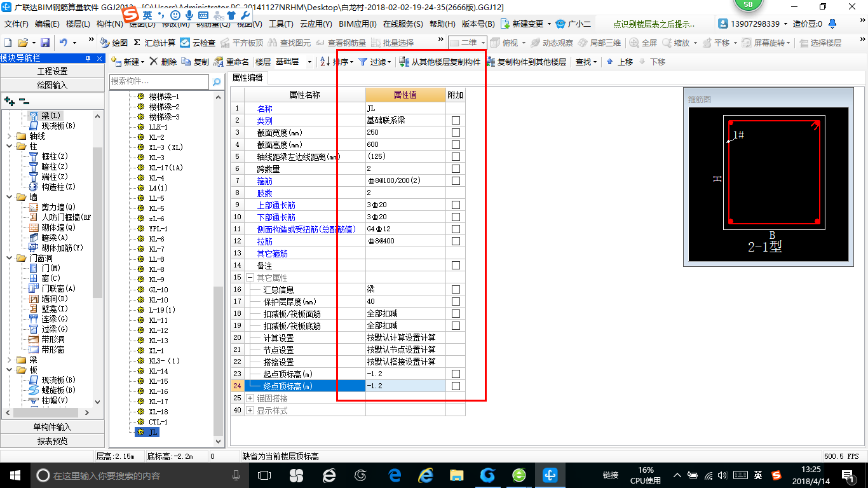The image size is (868, 488).
Task: Click the 单构件输入 panel button
Action: 53,427
